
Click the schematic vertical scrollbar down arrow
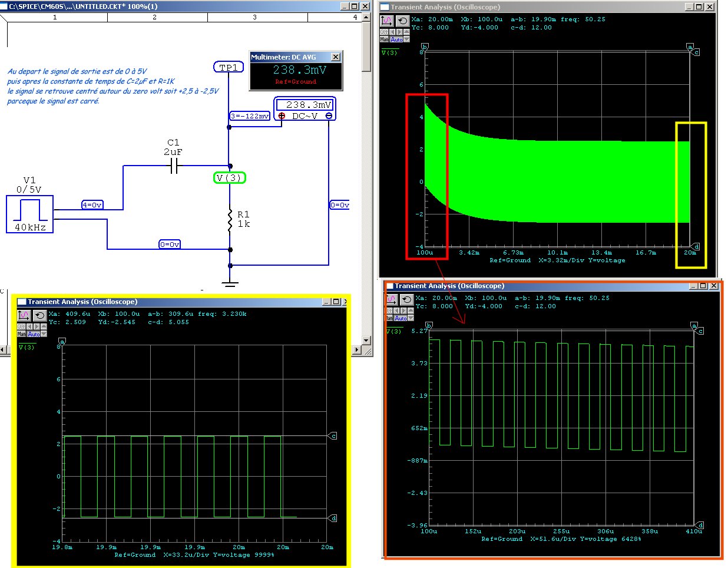[366, 341]
